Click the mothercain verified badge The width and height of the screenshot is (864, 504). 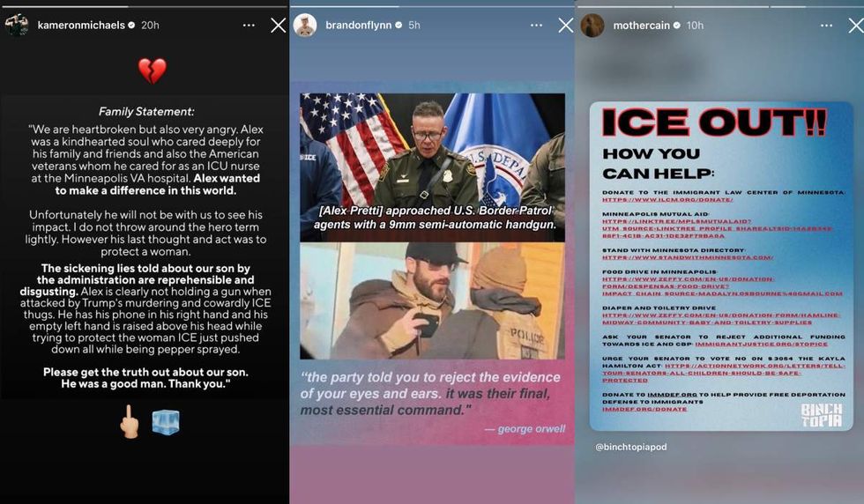pos(677,26)
